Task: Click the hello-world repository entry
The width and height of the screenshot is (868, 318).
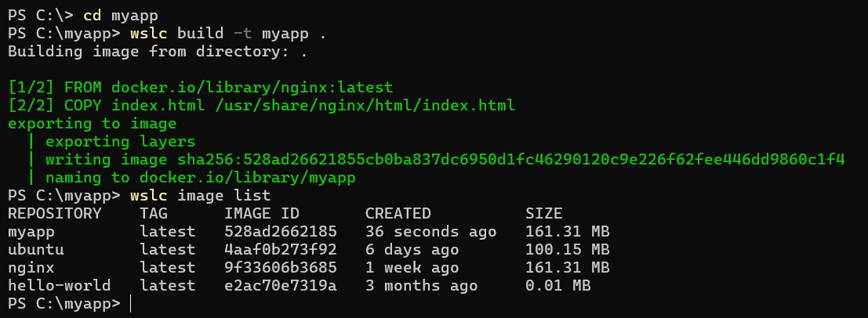Action: tap(60, 285)
